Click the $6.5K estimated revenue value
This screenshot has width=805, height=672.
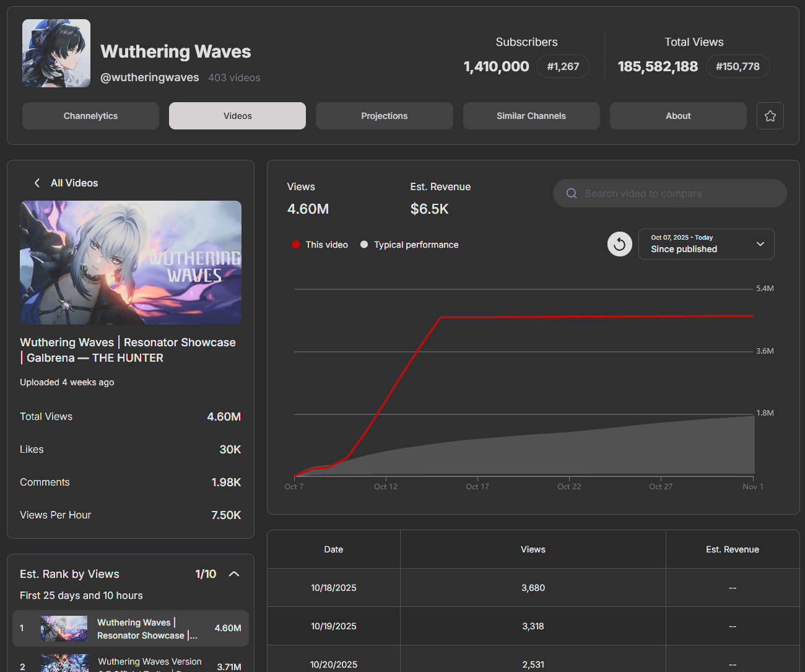[430, 209]
